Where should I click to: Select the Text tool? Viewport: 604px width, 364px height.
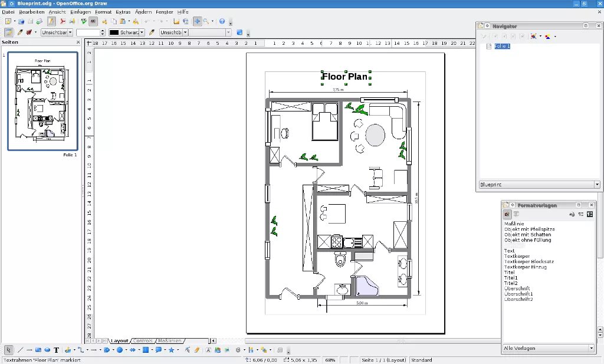[56, 350]
